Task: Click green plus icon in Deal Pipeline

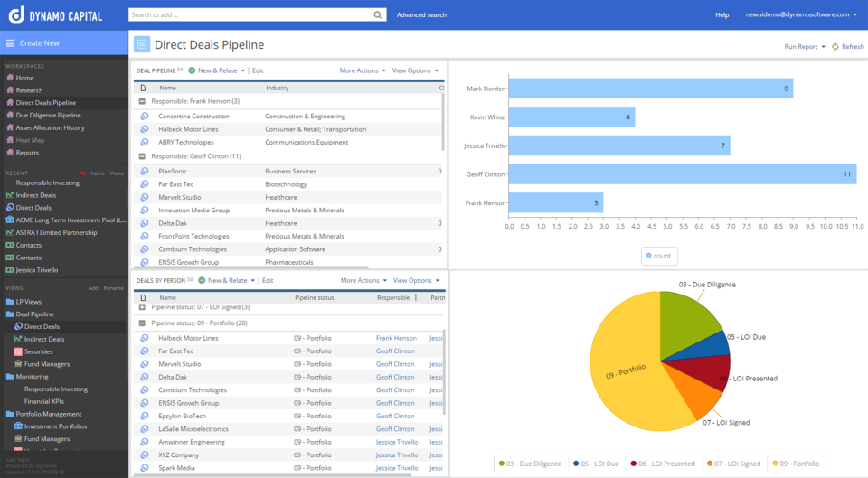Action: click(x=192, y=70)
